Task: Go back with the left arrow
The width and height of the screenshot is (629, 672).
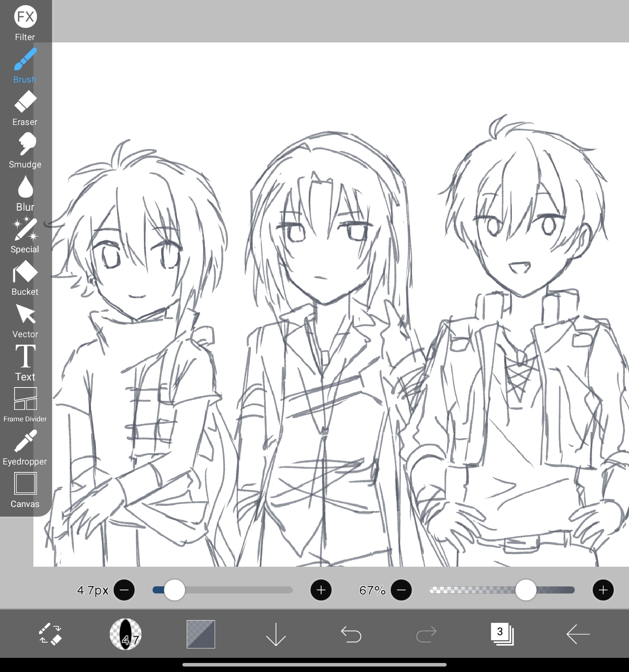Action: (x=578, y=634)
